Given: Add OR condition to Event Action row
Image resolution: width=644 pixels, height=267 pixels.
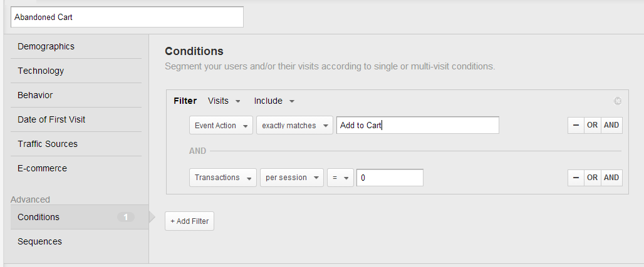Looking at the screenshot, I should [x=592, y=126].
